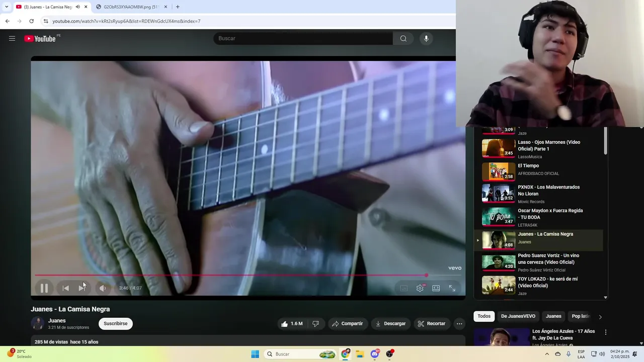
Task: Like the video (1.6 M)
Action: (x=292, y=324)
